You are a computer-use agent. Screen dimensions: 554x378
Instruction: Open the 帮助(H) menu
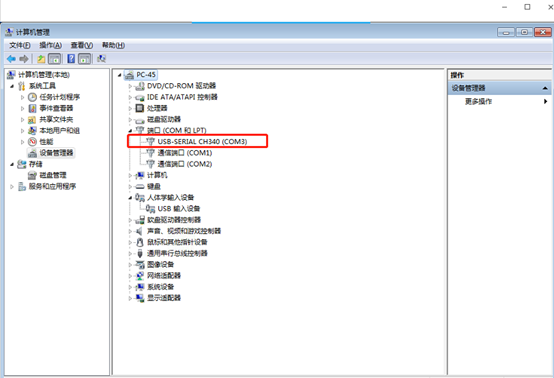coord(113,45)
